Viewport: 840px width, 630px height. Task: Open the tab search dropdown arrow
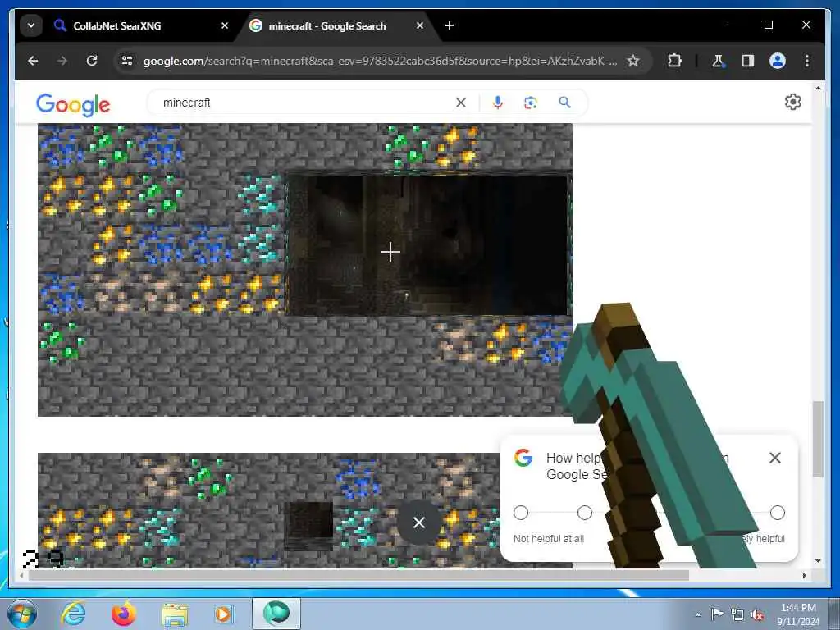tap(31, 25)
